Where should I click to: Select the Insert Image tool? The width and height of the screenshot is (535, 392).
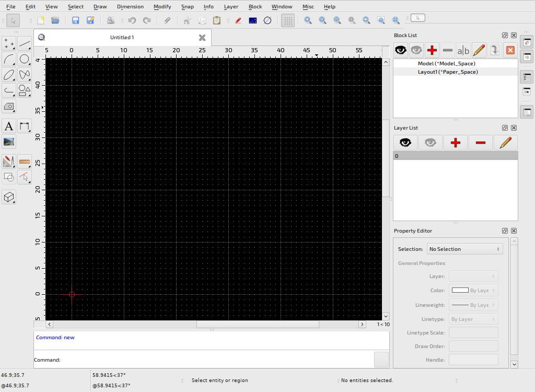coord(9,142)
